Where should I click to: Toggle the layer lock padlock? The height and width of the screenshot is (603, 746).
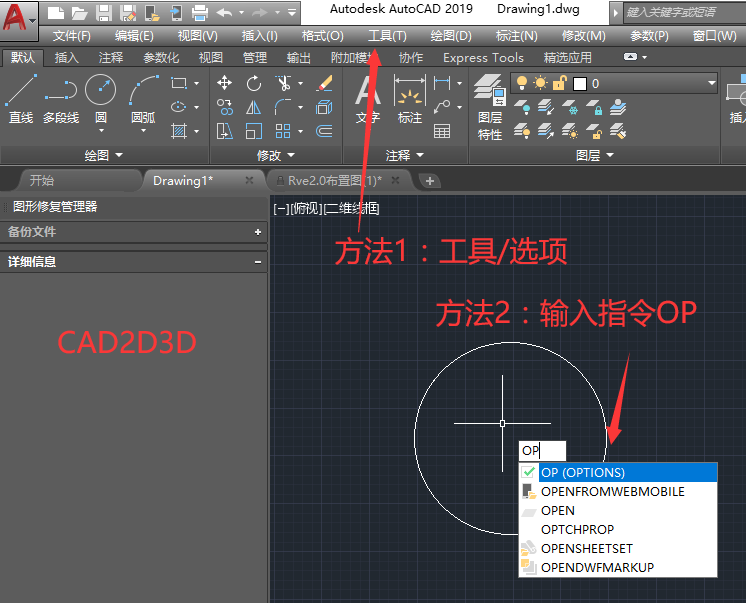pos(560,83)
